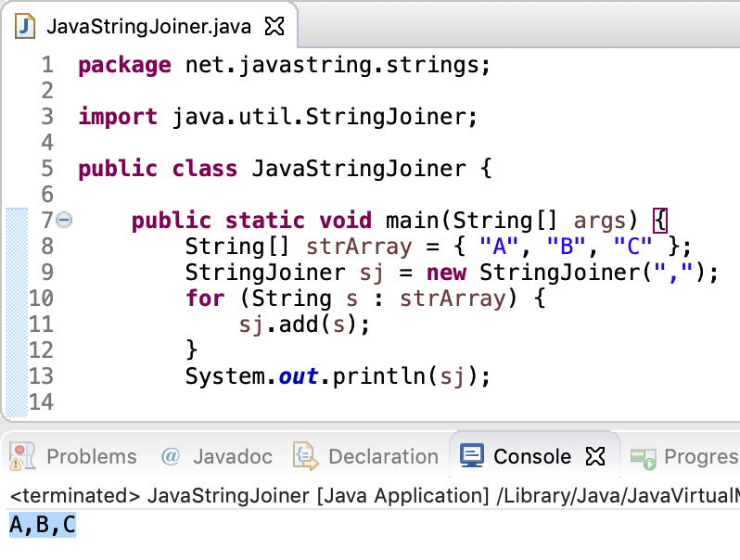Click println on line 13
The height and width of the screenshot is (560, 740).
(x=379, y=376)
